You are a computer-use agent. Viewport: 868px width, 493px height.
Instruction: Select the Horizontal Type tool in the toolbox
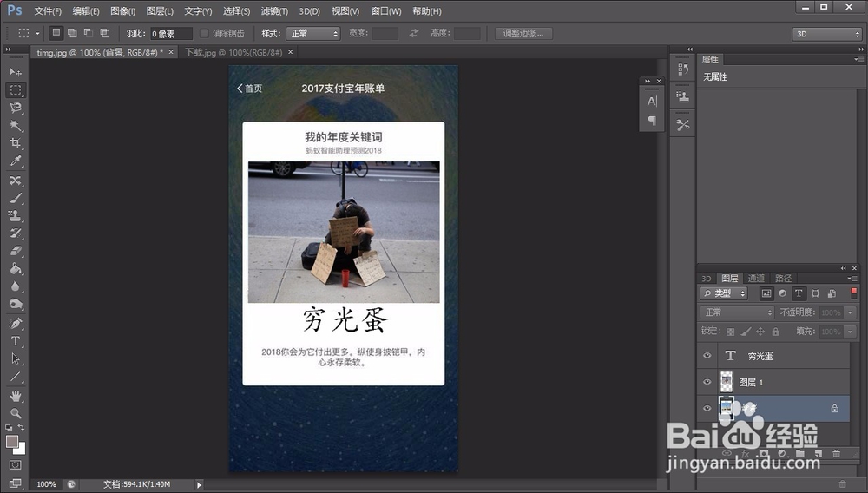pos(16,341)
